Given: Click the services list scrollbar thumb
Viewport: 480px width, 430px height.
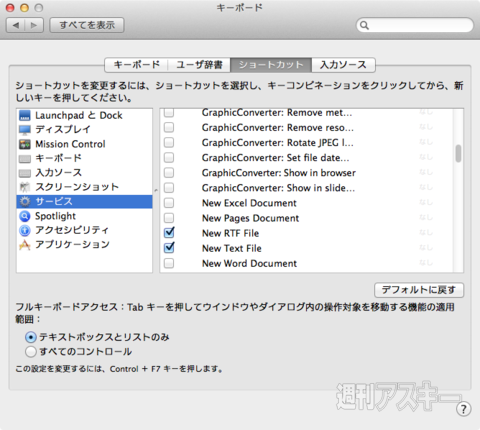Looking at the screenshot, I should pos(458,153).
